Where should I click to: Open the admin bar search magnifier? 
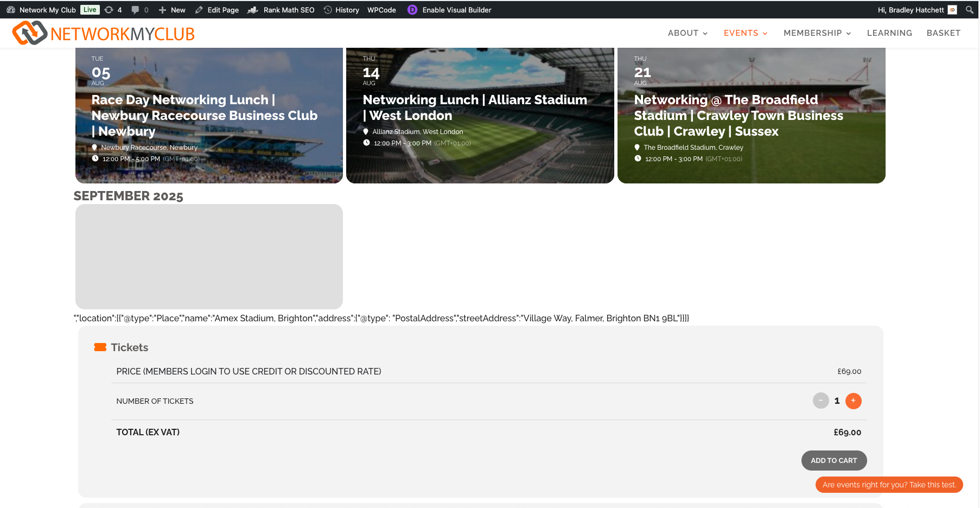[x=969, y=10]
